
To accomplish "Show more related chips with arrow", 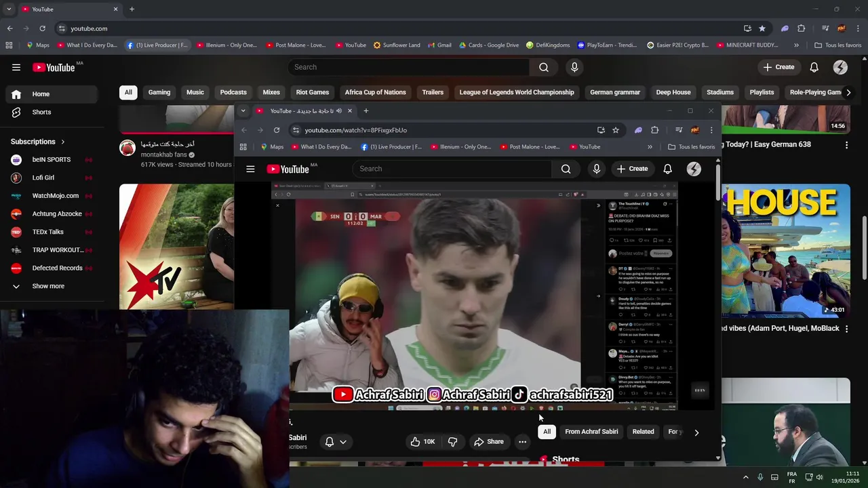I will tap(696, 432).
